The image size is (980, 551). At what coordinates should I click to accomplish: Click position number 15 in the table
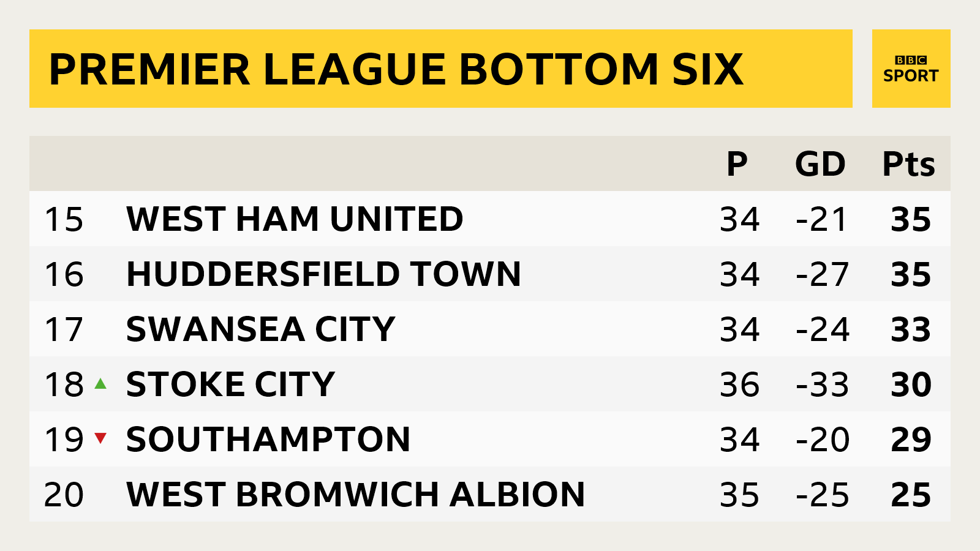click(64, 219)
